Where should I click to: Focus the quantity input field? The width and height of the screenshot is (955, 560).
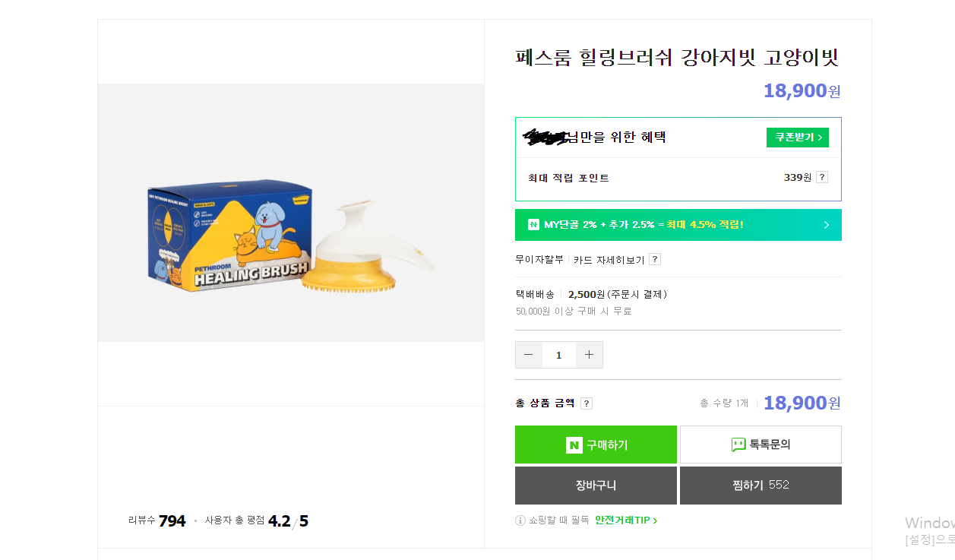[559, 355]
